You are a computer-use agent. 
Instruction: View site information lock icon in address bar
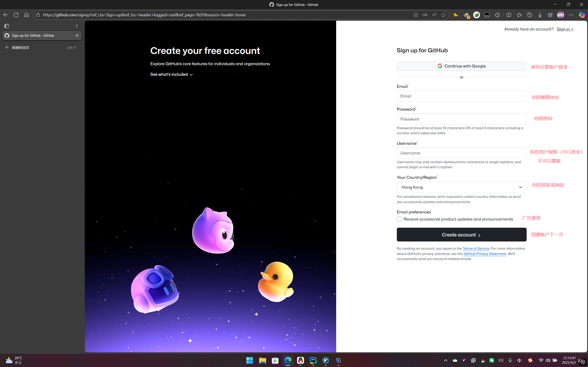pos(38,15)
